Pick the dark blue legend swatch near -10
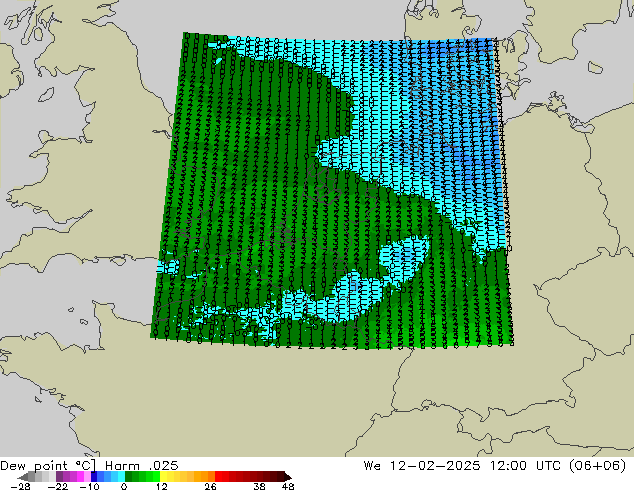 [94, 476]
